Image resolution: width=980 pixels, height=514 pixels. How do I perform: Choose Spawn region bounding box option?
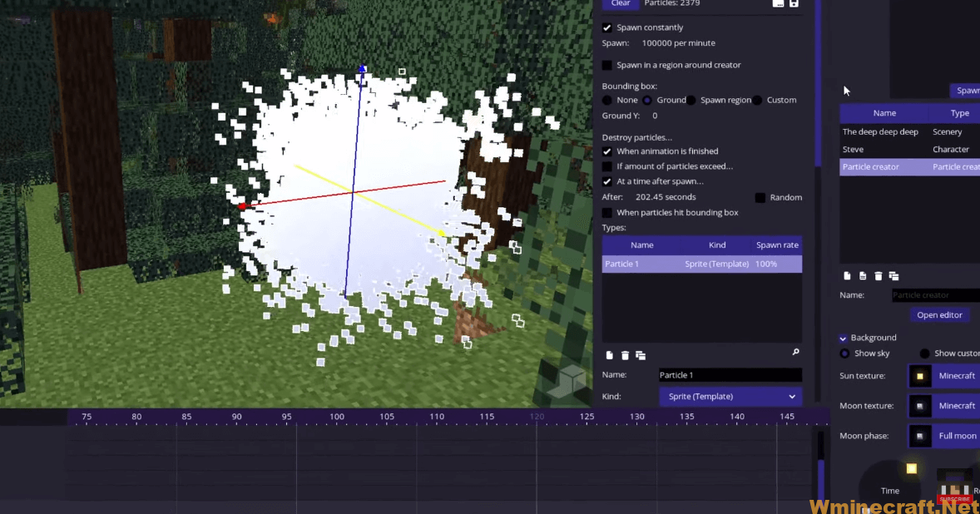point(691,100)
